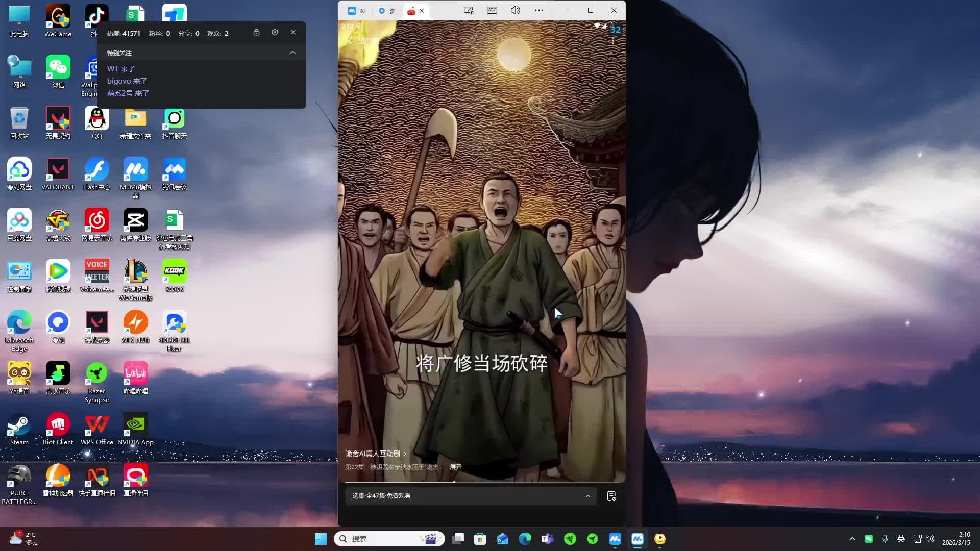Toggle the microphone icon in the system tray

coord(885,539)
